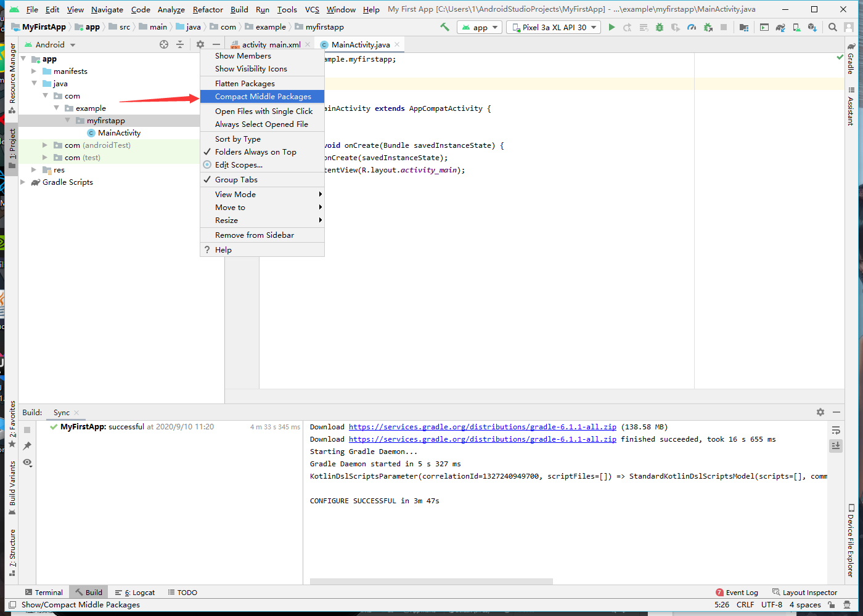
Task: Click the Profile app gauge icon
Action: pos(692,27)
